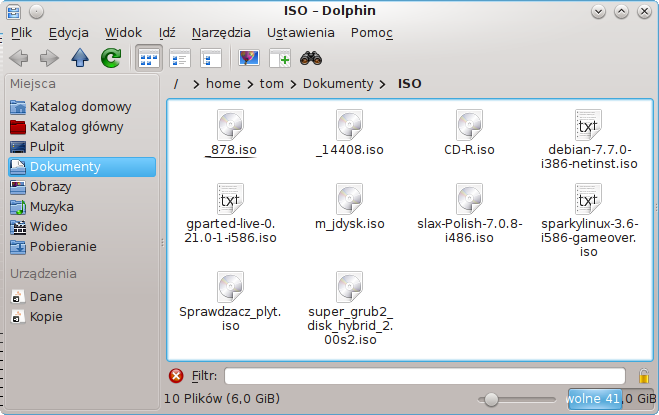The height and width of the screenshot is (415, 659).
Task: Click the split view icon with green plus
Action: [x=279, y=59]
